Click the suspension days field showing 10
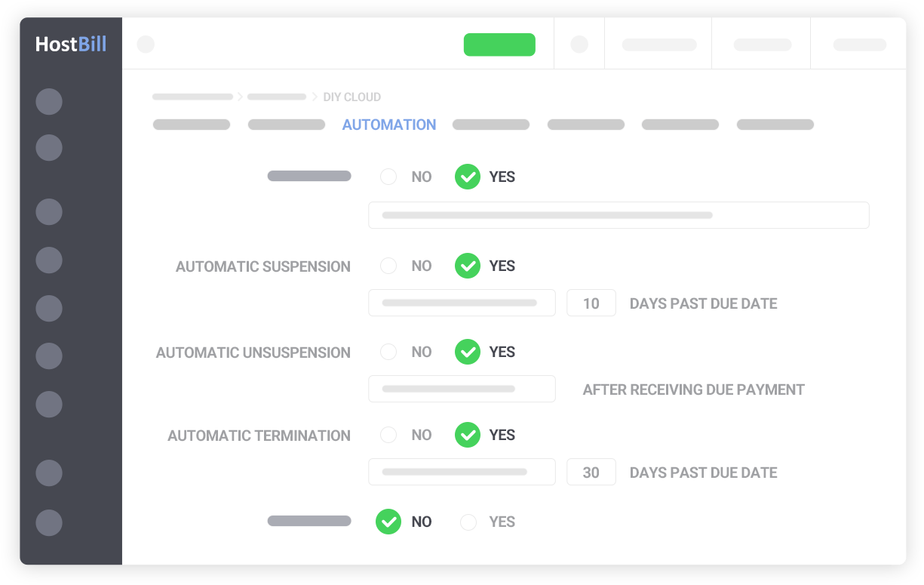The height and width of the screenshot is (585, 924). (591, 303)
